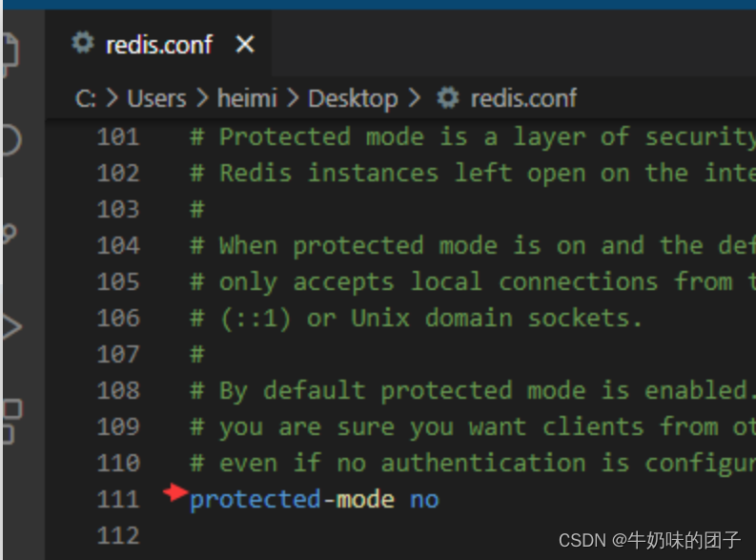
Task: Place cursor on protected-mode keyword
Action: pyautogui.click(x=292, y=500)
